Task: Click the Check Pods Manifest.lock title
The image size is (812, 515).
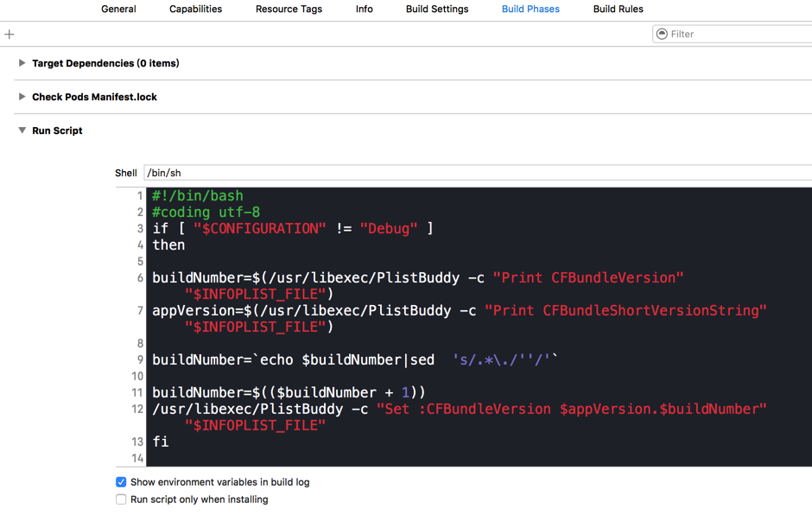Action: click(94, 97)
